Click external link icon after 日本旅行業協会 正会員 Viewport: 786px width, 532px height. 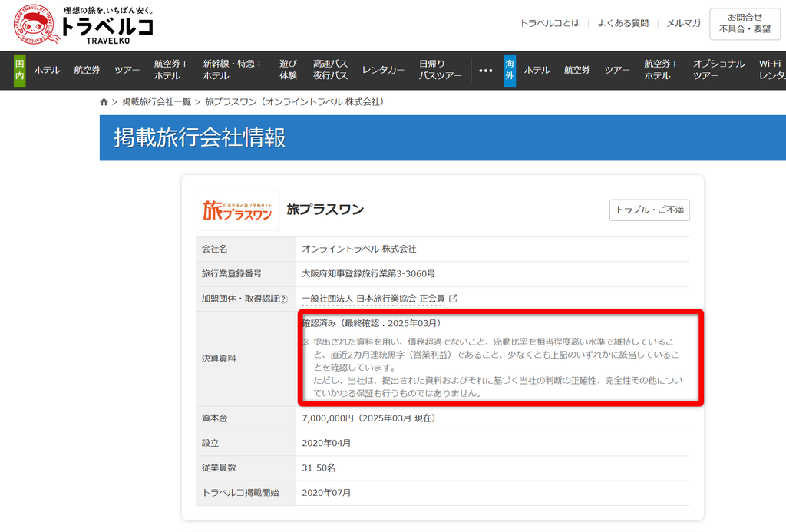coord(454,299)
